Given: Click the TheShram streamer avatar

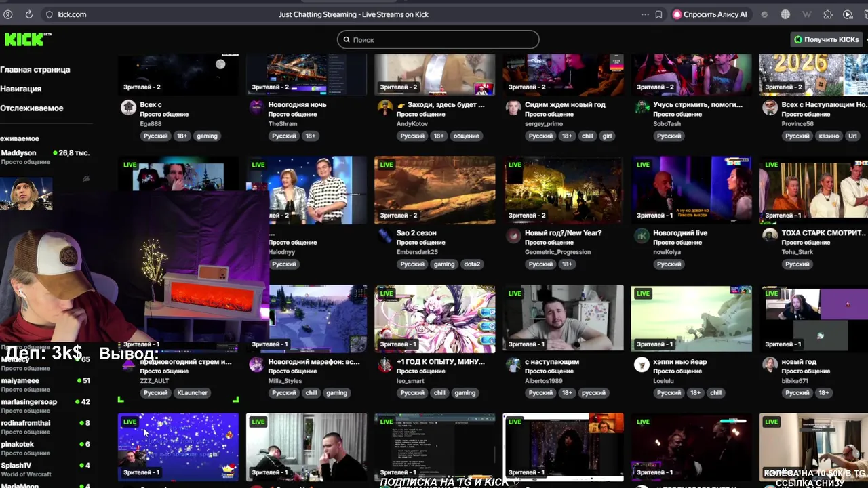Looking at the screenshot, I should pos(256,107).
